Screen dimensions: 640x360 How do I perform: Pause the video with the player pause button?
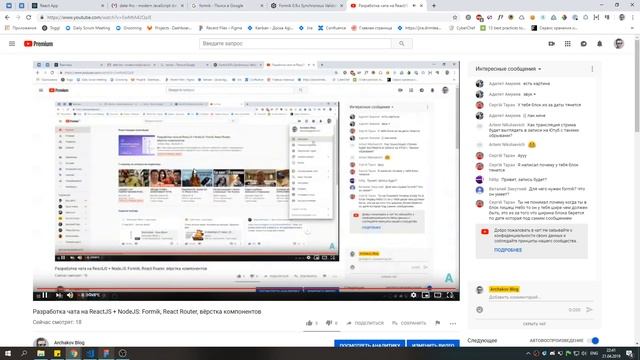click(45, 295)
